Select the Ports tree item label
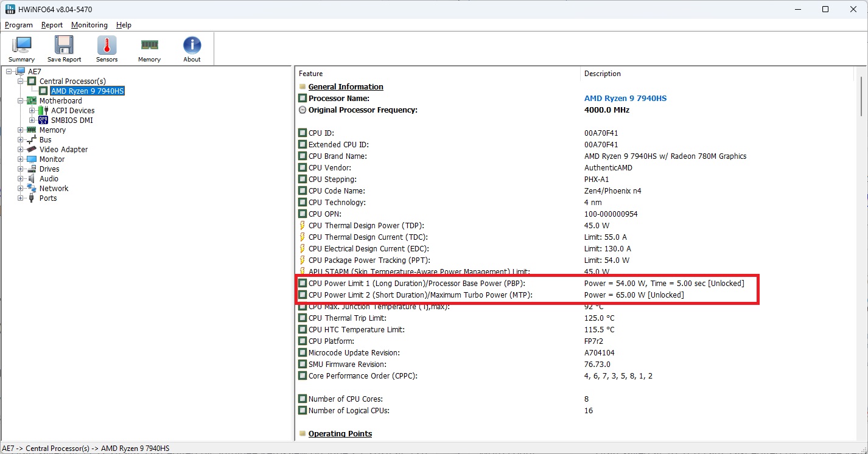Image resolution: width=868 pixels, height=454 pixels. (x=48, y=198)
